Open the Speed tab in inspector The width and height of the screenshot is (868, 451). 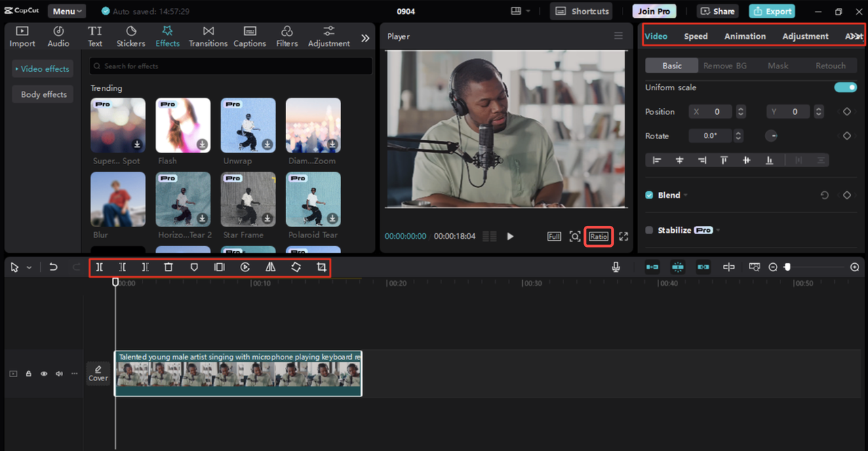696,36
